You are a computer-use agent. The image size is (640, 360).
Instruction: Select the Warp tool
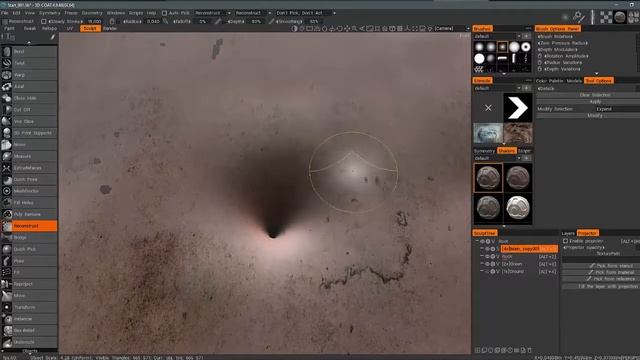click(x=29, y=75)
